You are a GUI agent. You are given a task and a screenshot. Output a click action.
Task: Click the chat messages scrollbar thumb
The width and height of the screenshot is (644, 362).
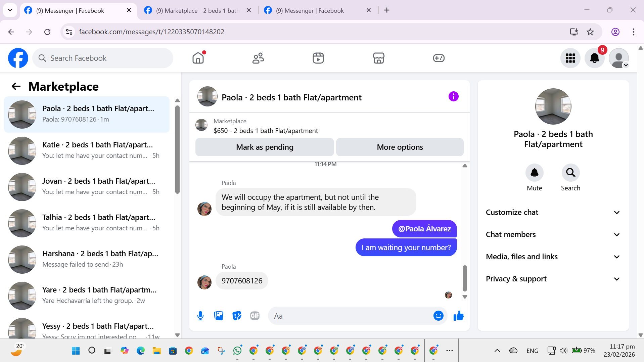[x=465, y=278]
